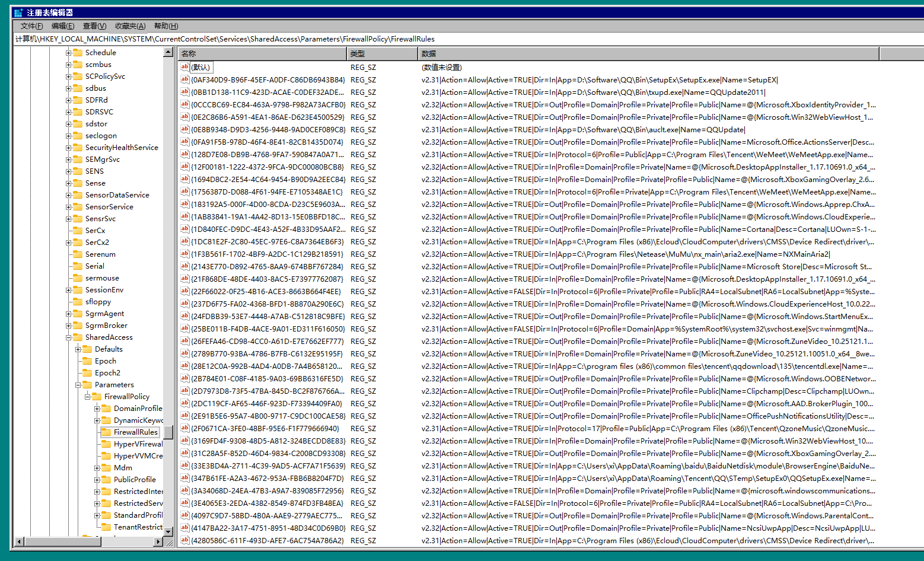
Task: Click string icon of {4280586C-611F value
Action: (x=185, y=540)
